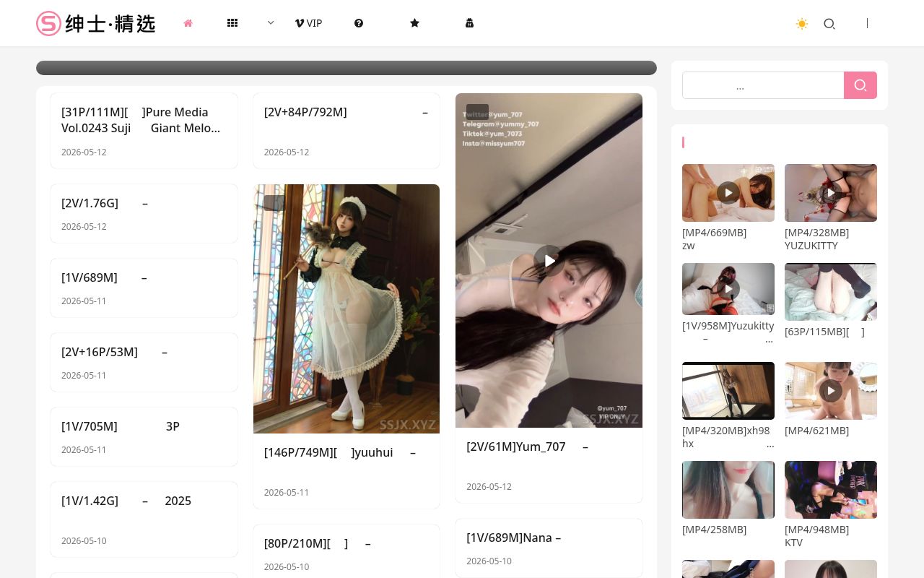924x578 pixels.
Task: Open the [2V/1.76G] post
Action: tap(105, 203)
